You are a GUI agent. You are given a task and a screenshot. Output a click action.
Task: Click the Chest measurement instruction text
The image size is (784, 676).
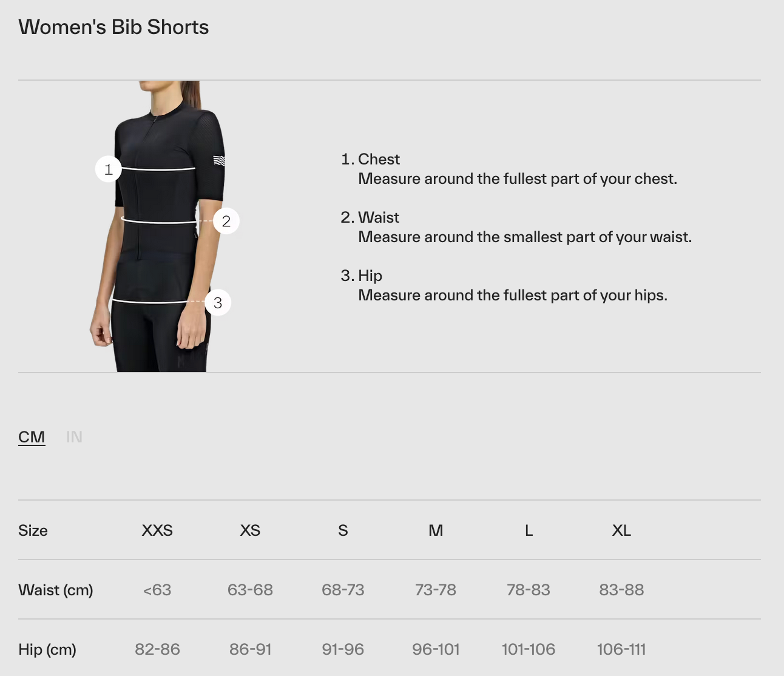point(517,179)
